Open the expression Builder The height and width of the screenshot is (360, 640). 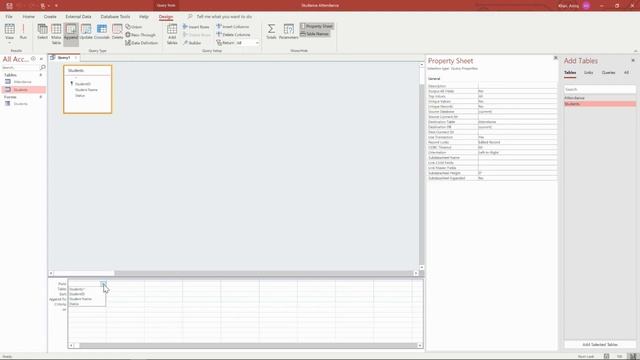[192, 43]
